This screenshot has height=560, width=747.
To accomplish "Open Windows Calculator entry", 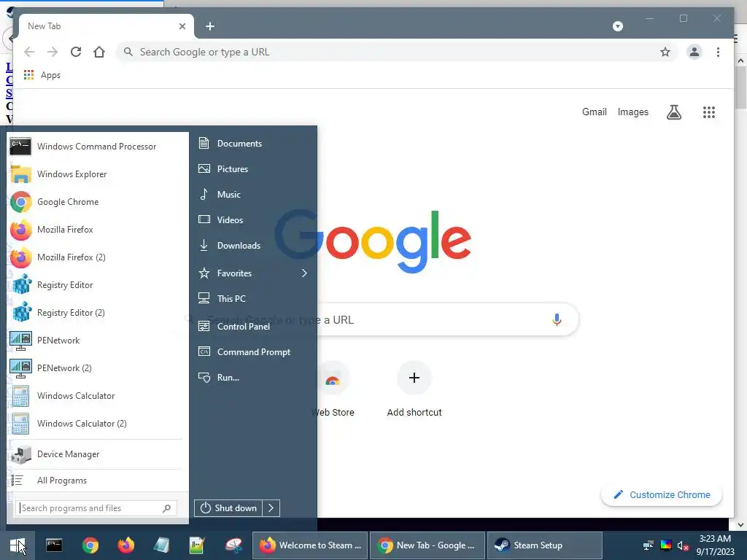I will 97,396.
